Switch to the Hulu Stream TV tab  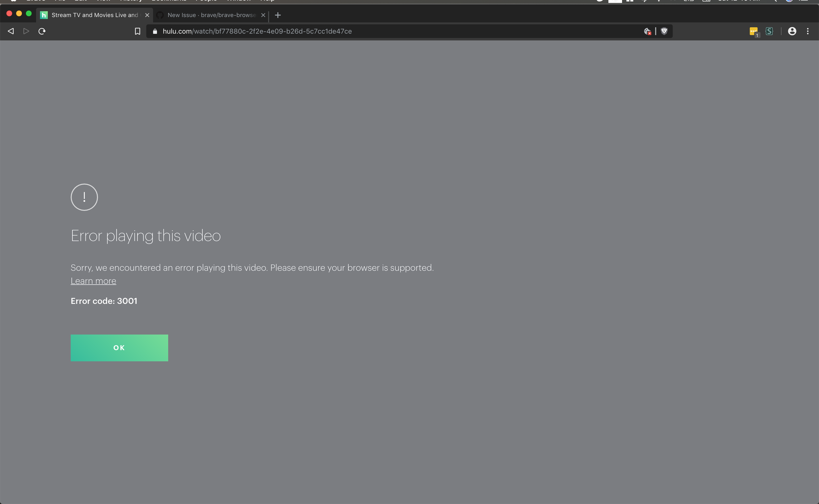(94, 15)
